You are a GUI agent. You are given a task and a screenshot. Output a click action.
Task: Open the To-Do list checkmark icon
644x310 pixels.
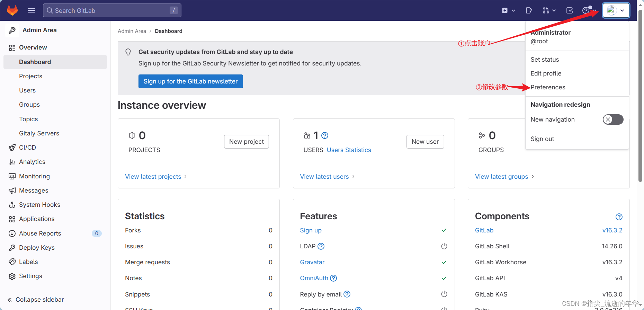click(570, 10)
